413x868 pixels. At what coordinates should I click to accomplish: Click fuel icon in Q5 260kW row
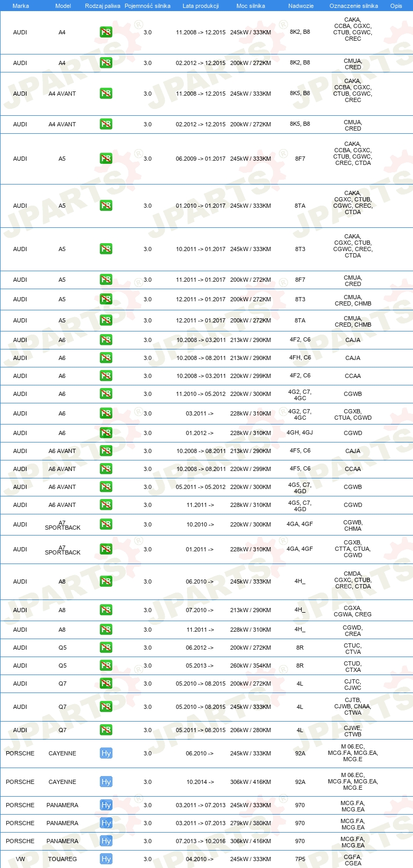[106, 666]
